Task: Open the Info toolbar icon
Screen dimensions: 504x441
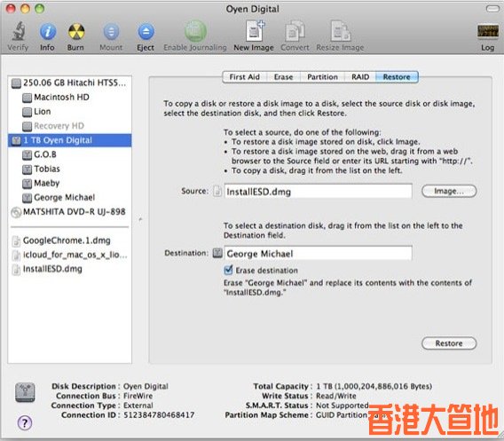Action: click(x=48, y=32)
